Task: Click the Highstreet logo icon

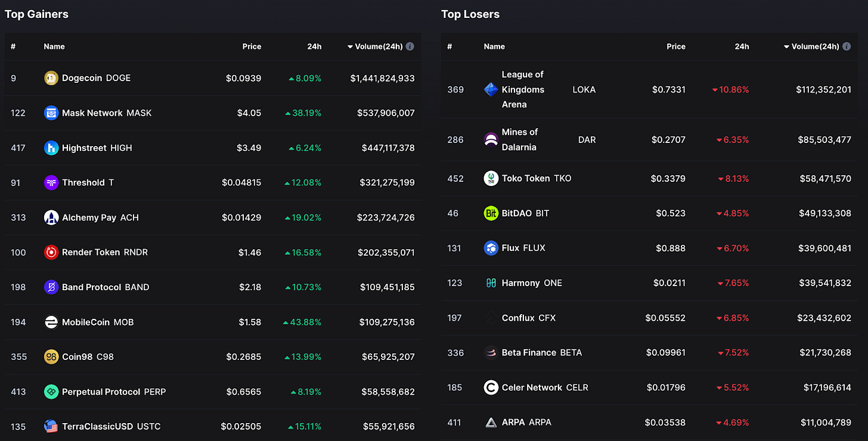Action: coord(51,148)
